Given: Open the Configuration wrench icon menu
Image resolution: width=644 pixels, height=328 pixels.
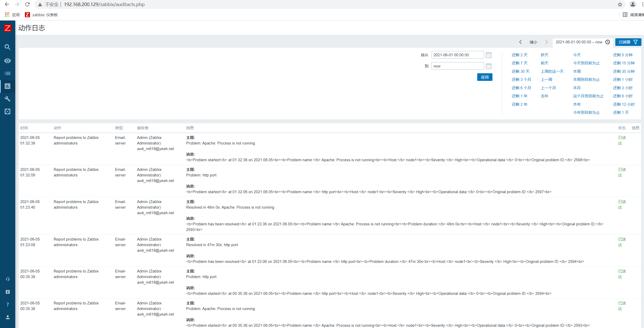Looking at the screenshot, I should [7, 99].
